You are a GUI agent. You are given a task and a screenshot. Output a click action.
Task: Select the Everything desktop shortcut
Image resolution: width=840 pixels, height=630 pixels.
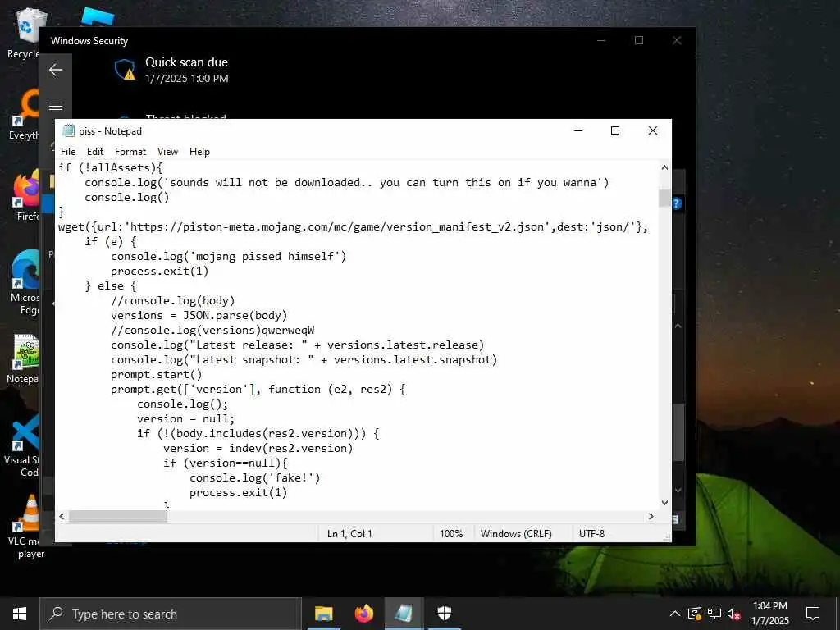(x=24, y=115)
